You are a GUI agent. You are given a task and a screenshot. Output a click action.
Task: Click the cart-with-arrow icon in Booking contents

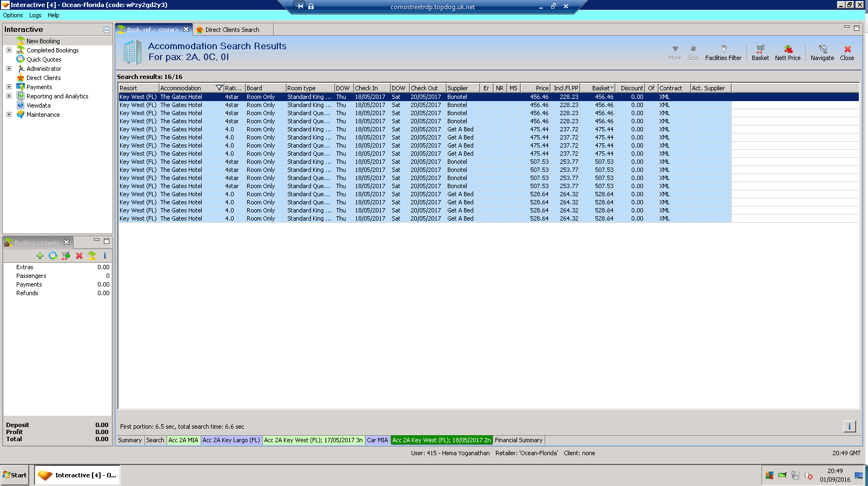coord(66,256)
